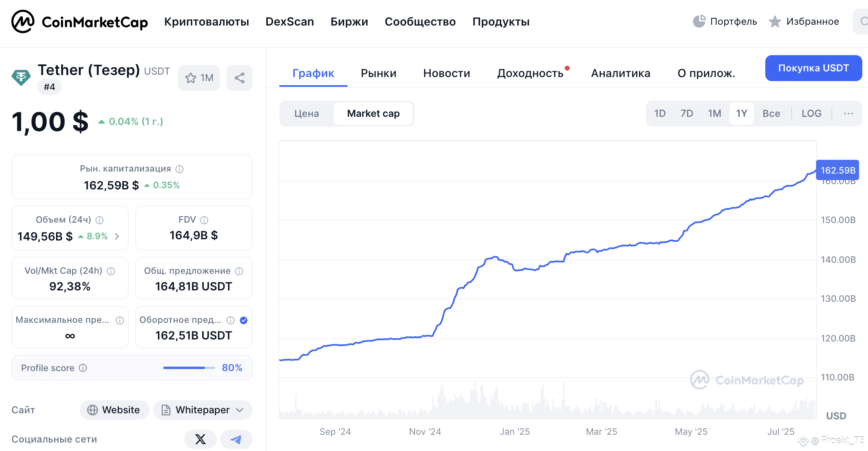Show info for Общ. предложение
The height and width of the screenshot is (451, 868).
click(239, 271)
